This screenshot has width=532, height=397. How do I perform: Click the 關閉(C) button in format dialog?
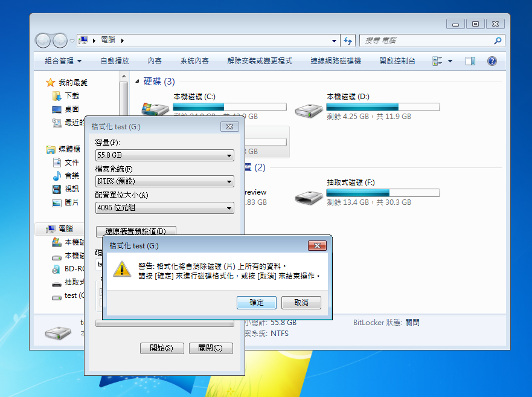(211, 348)
